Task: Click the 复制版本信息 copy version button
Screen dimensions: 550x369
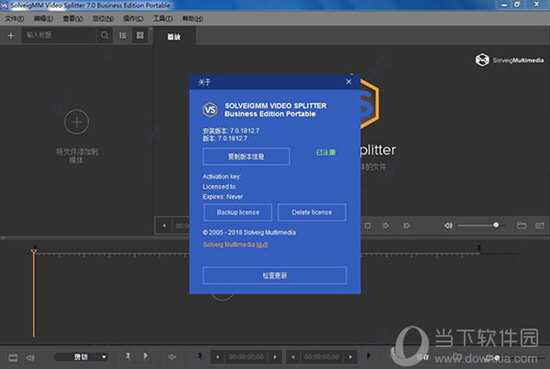Action: [246, 156]
